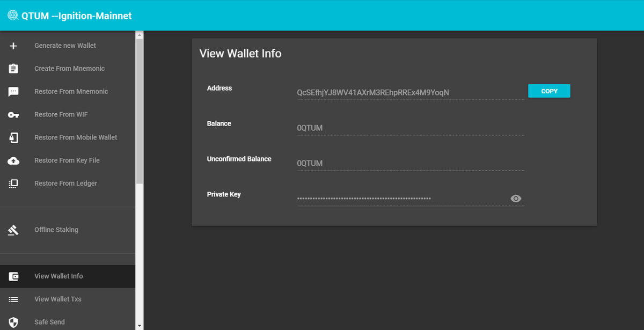Click the View Wallet Info heading

[240, 54]
